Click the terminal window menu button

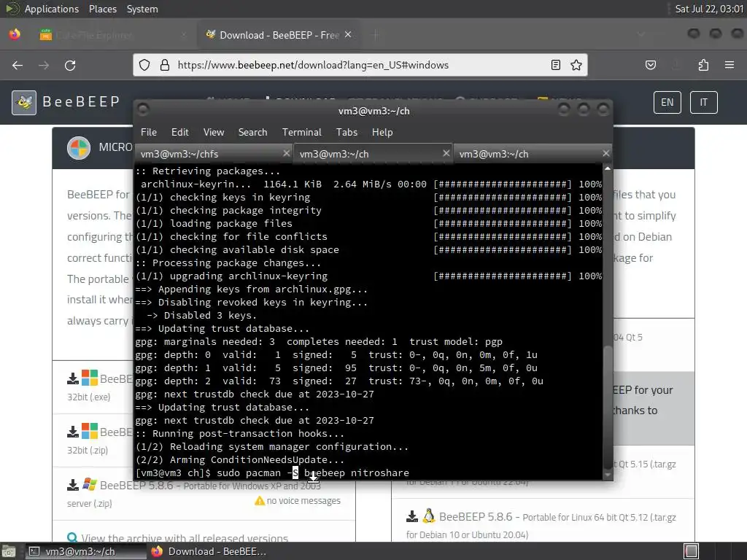(x=143, y=110)
